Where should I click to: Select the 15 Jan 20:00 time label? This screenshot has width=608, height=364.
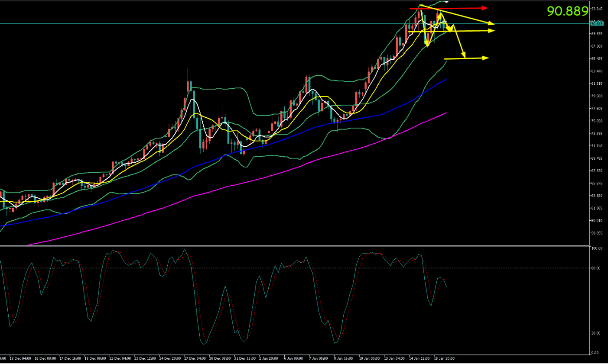click(x=444, y=358)
